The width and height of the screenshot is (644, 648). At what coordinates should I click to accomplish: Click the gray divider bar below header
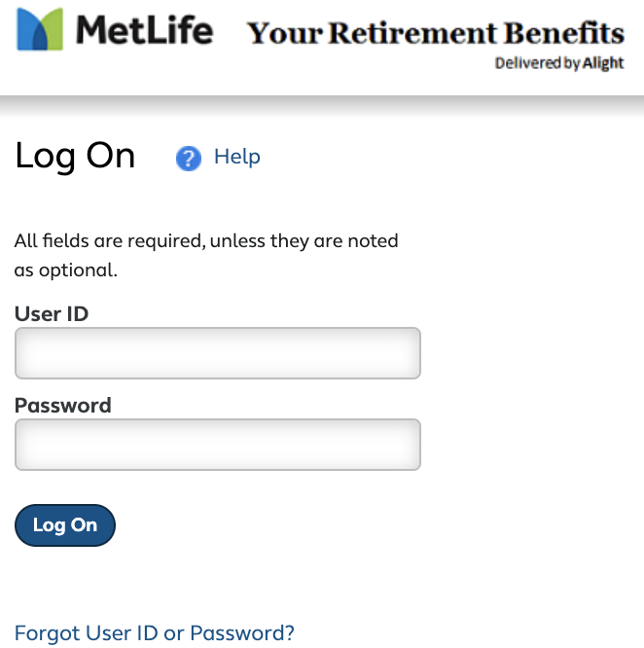(322, 107)
